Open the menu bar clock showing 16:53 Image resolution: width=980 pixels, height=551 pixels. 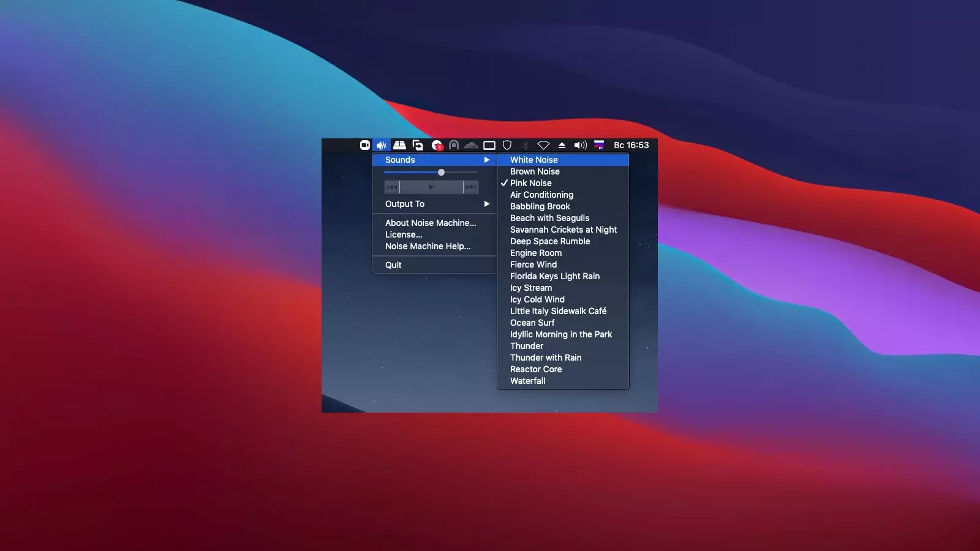tap(631, 145)
